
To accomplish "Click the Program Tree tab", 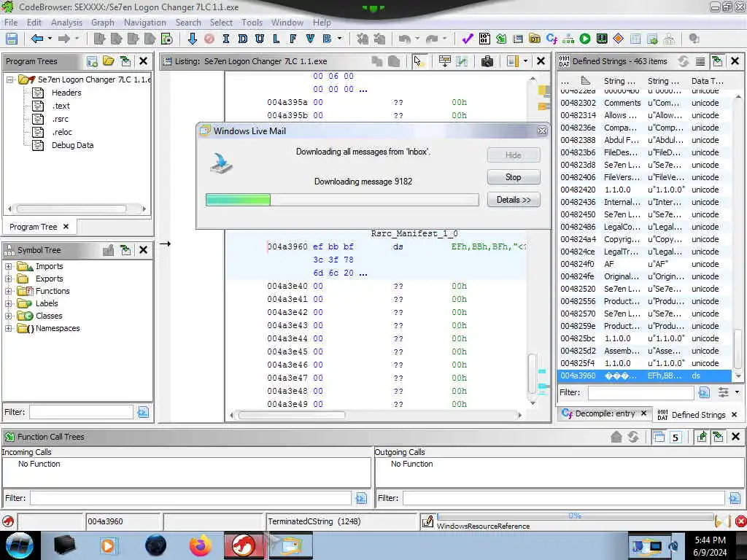I will click(x=39, y=227).
